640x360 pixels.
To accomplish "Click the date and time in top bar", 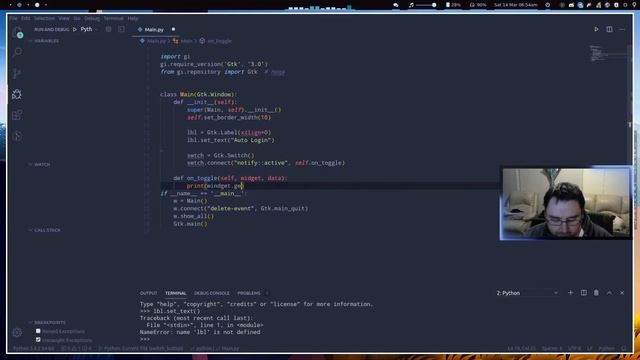I will pyautogui.click(x=516, y=5).
